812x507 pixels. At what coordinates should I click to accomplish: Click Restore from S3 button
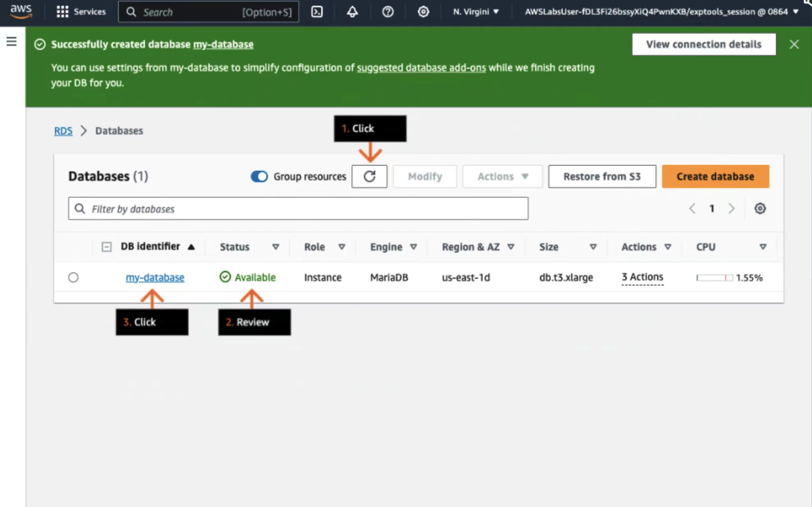coord(602,177)
